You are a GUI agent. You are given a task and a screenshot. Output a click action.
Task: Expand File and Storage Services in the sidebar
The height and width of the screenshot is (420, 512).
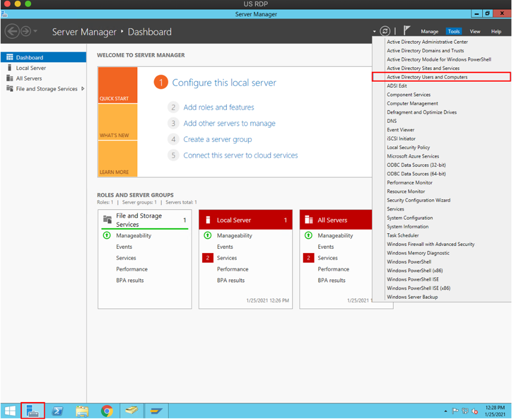tap(84, 88)
